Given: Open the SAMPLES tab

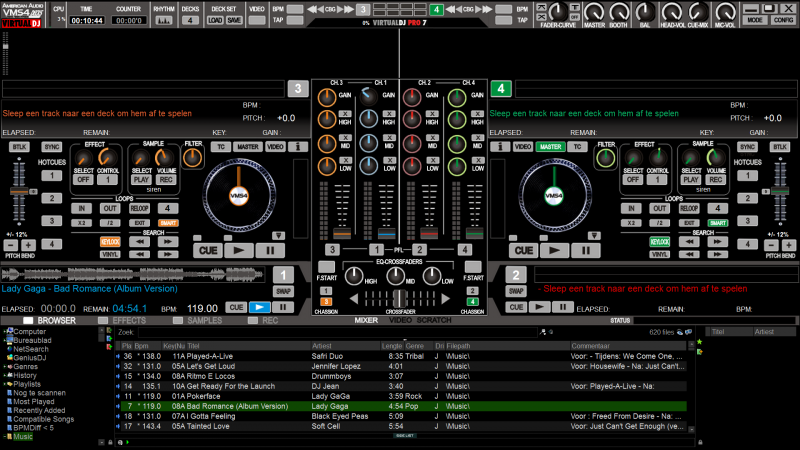Looking at the screenshot, I should tap(198, 320).
